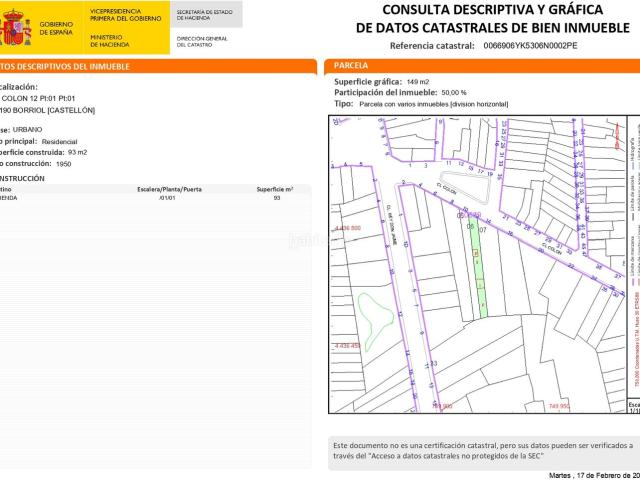Click the Spanish coat of arms logo
Screen dimensions: 640x480
click(x=16, y=27)
